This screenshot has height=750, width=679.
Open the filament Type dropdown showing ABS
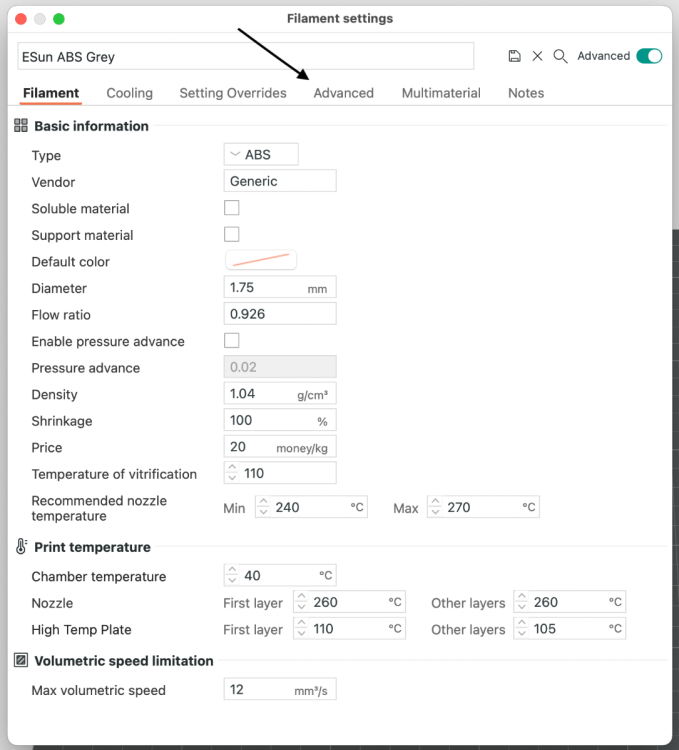pos(261,154)
